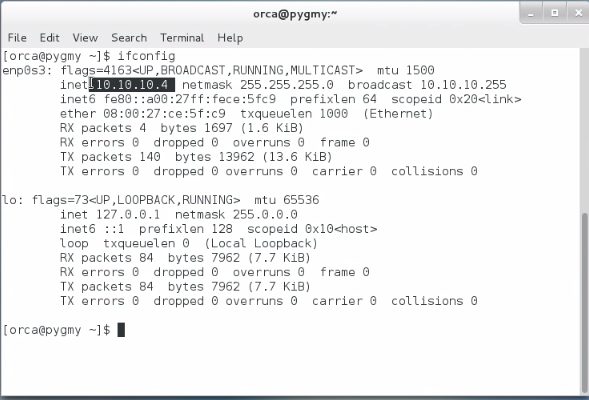Click bytes 13962 (13.6 KiB)
This screenshot has width=589, height=400.
[x=254, y=157]
